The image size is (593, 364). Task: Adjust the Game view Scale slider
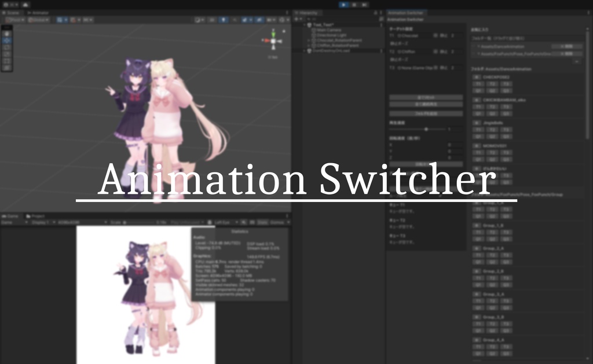tap(138, 222)
